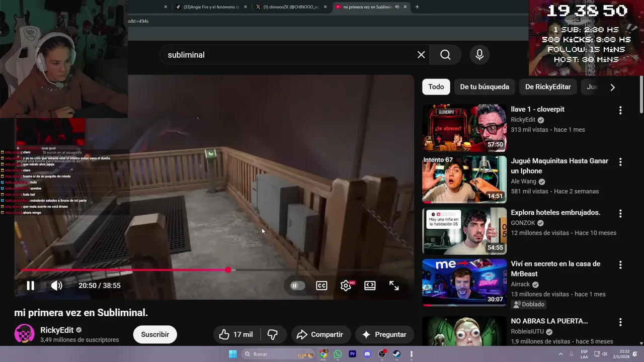Open options for 'Explora hoteles embrujados.'

(x=620, y=214)
